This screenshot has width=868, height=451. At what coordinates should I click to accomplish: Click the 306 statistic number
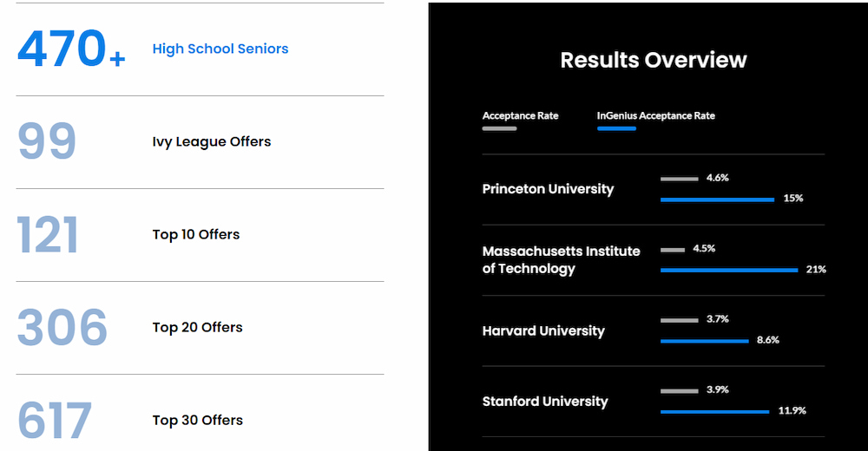pos(62,327)
